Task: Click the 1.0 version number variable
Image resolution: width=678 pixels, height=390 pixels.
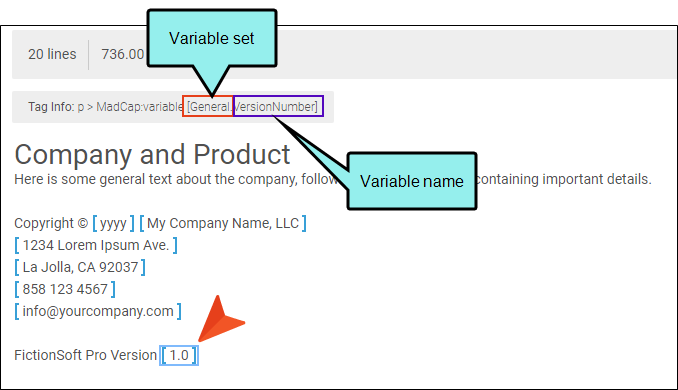Action: [x=179, y=355]
